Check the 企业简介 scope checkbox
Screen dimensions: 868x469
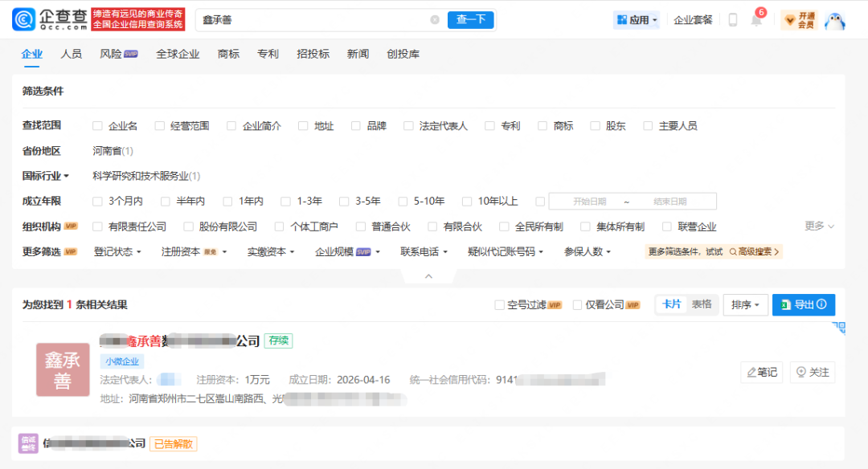click(231, 126)
